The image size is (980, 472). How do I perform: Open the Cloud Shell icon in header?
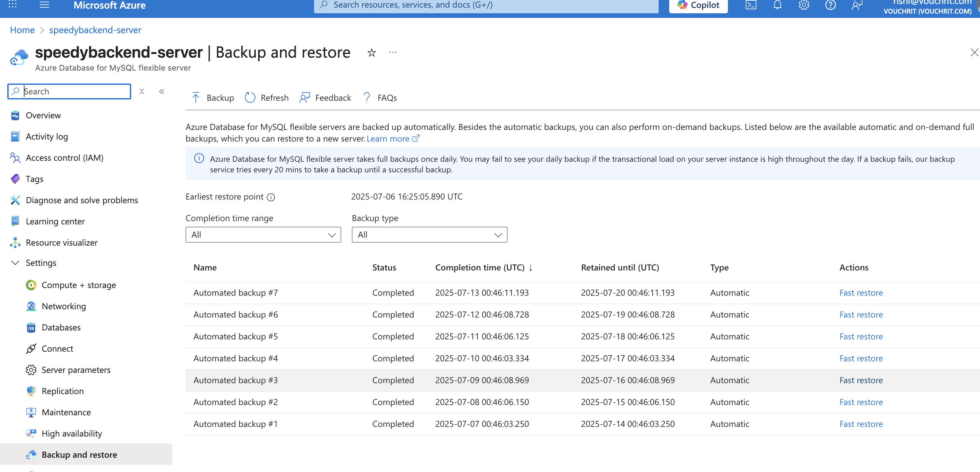(751, 5)
